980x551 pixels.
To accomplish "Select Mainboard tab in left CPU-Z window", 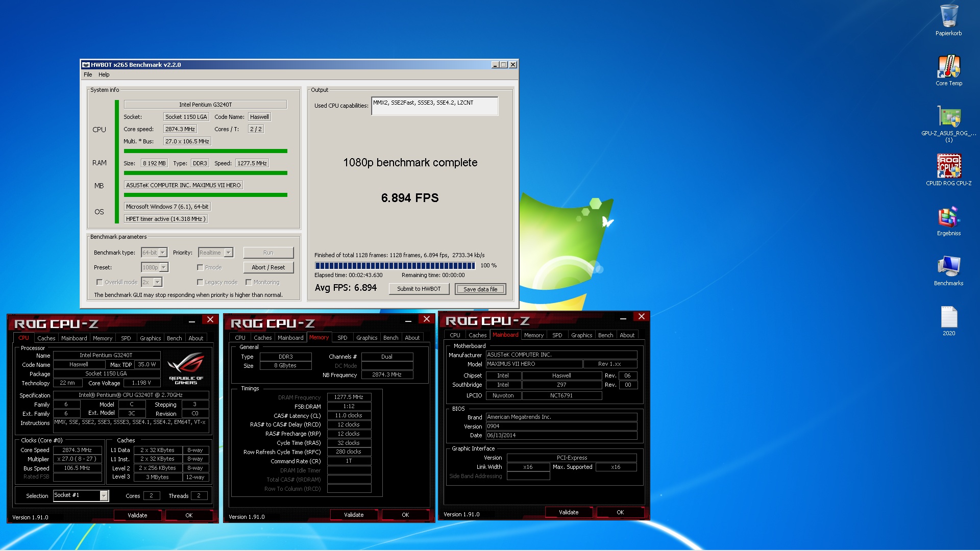I will click(x=74, y=338).
